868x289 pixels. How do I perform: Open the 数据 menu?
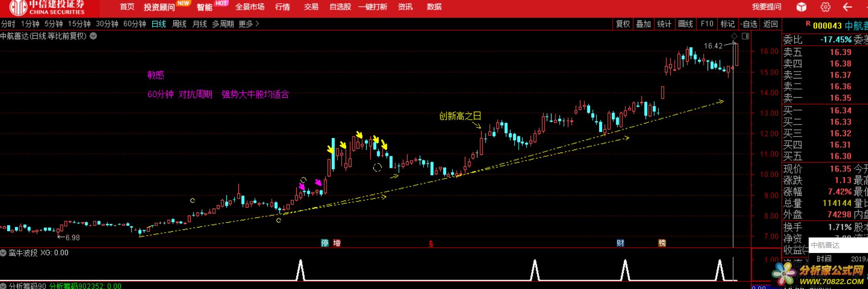tap(434, 7)
